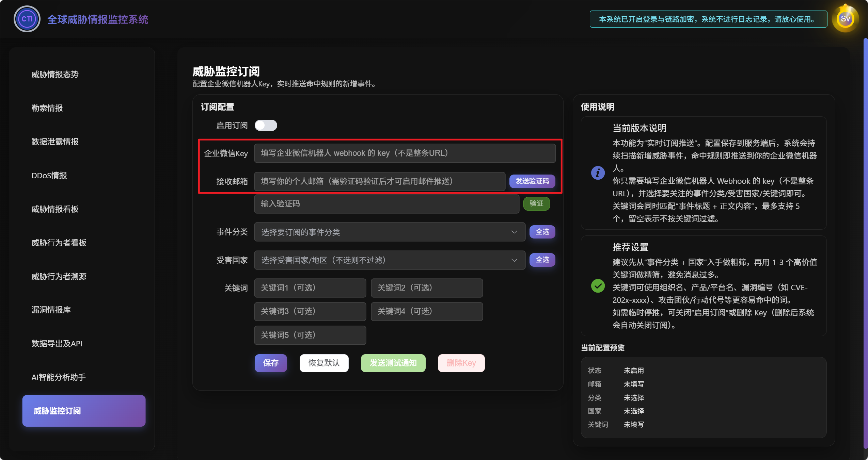Save the subscription with 保存 button
Viewport: 868px width, 460px height.
[x=270, y=363]
